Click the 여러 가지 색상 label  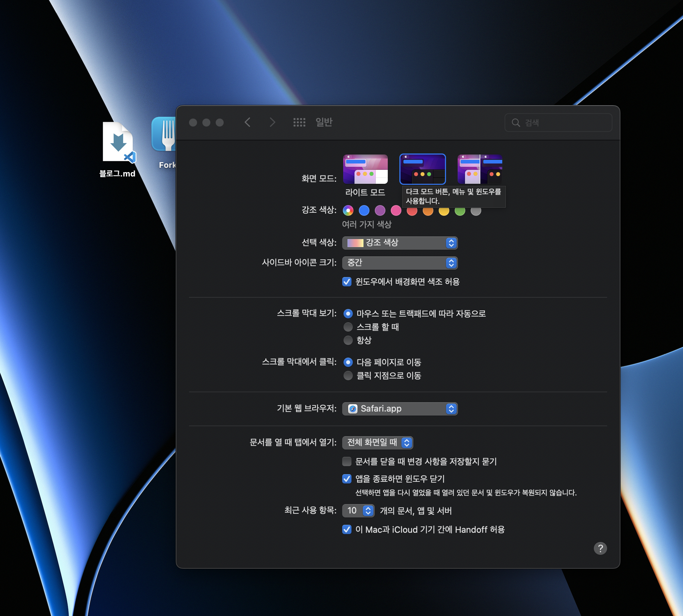click(x=367, y=224)
